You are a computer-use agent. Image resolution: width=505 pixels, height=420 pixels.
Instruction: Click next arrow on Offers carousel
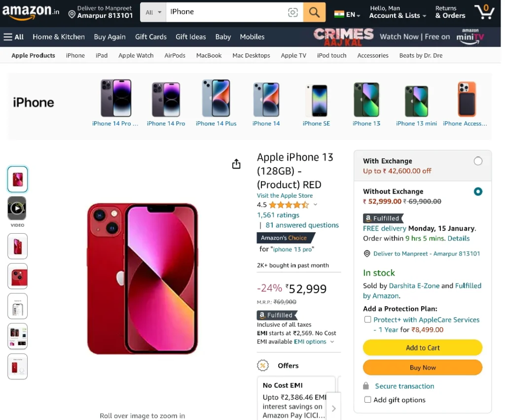point(334,408)
